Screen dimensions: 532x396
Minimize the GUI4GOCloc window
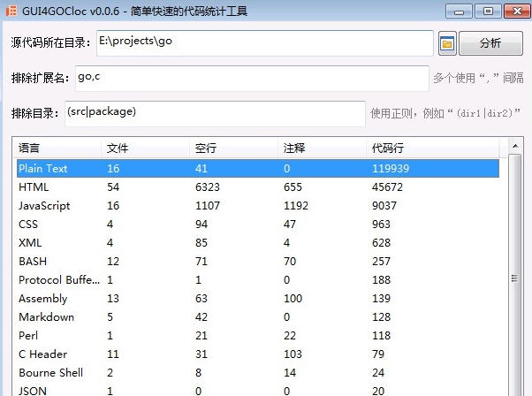click(x=459, y=11)
